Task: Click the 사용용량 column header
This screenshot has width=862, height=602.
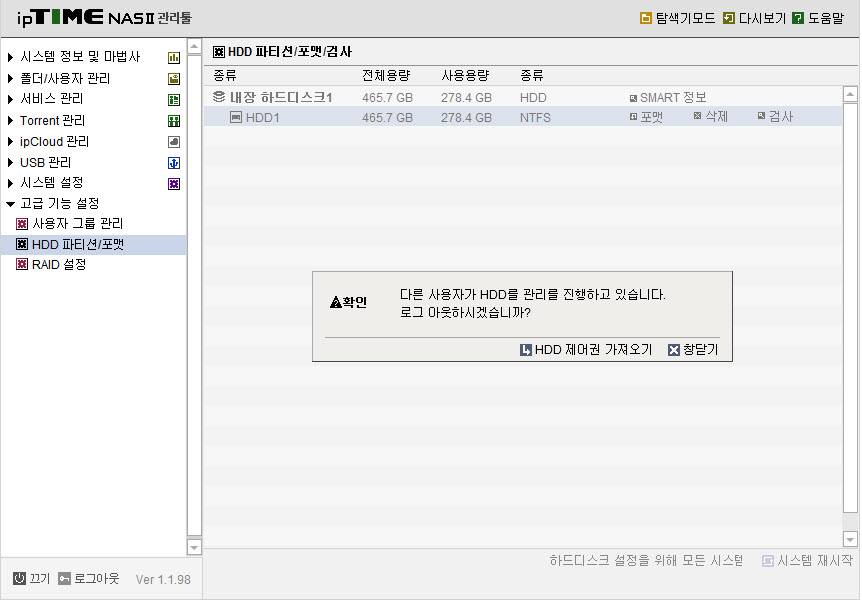Action: coord(465,75)
